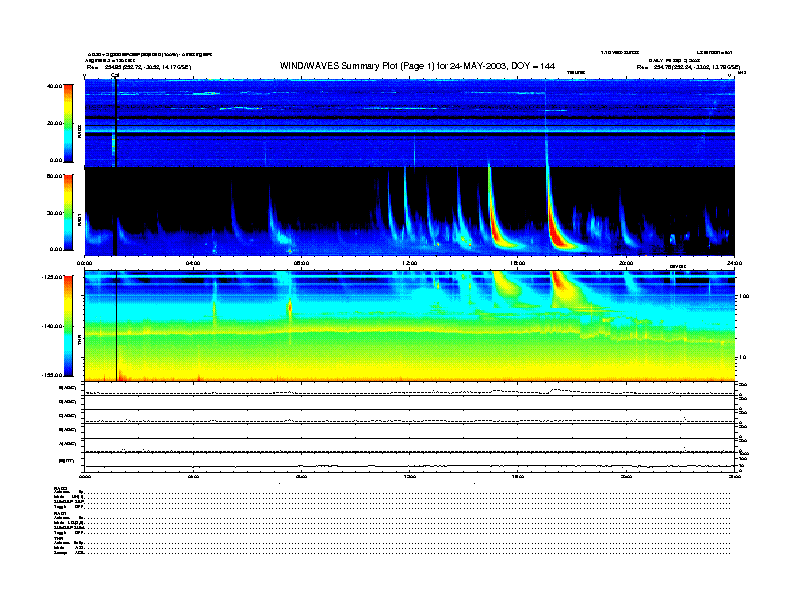Click the 04:00 tick label under RAD1 panel
The height and width of the screenshot is (612, 792).
tap(193, 263)
